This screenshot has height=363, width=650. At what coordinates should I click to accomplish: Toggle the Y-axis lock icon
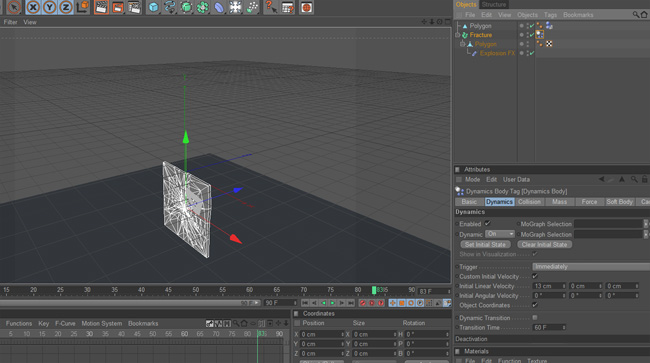49,7
